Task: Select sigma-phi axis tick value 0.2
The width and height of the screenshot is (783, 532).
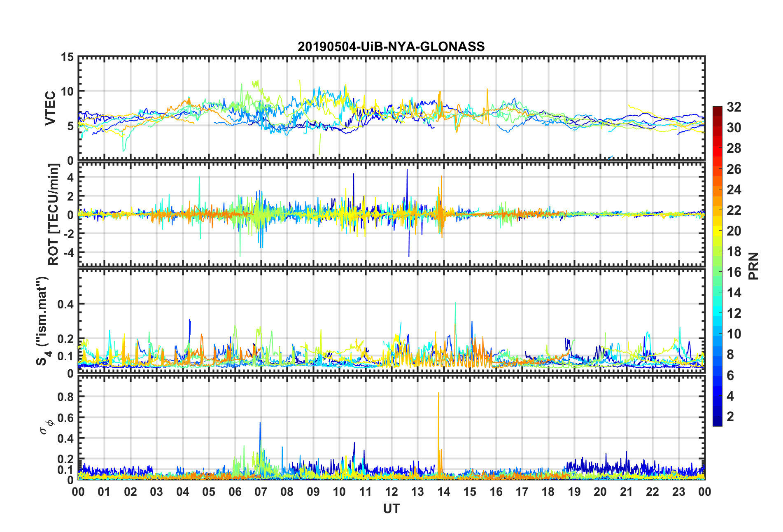Action: pyautogui.click(x=66, y=459)
